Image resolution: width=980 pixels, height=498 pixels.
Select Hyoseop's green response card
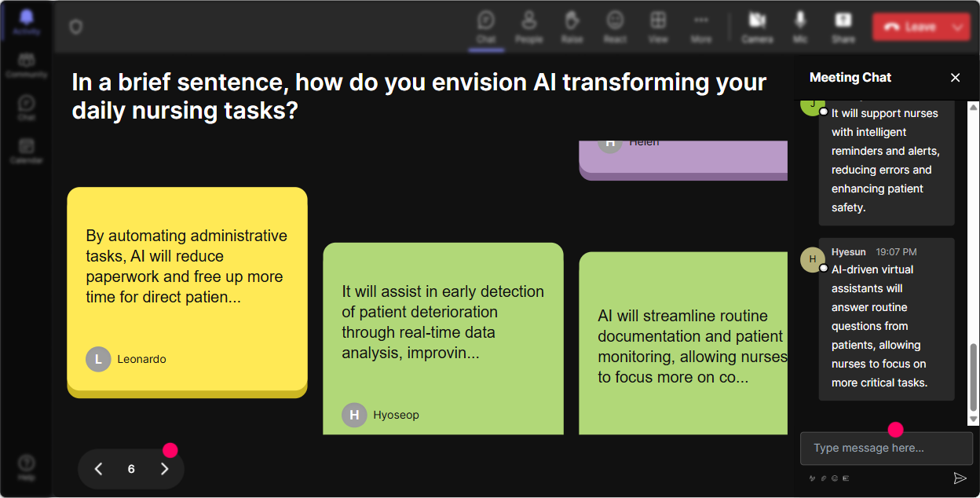click(x=443, y=339)
